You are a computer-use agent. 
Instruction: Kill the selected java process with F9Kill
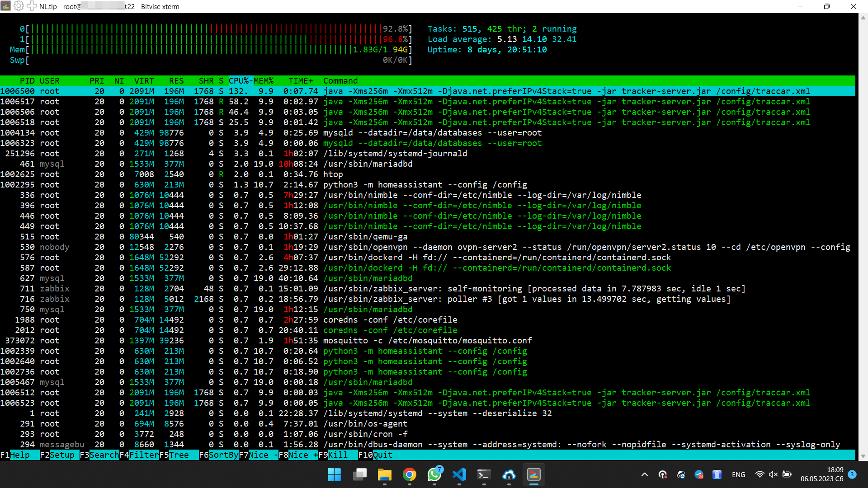click(335, 455)
